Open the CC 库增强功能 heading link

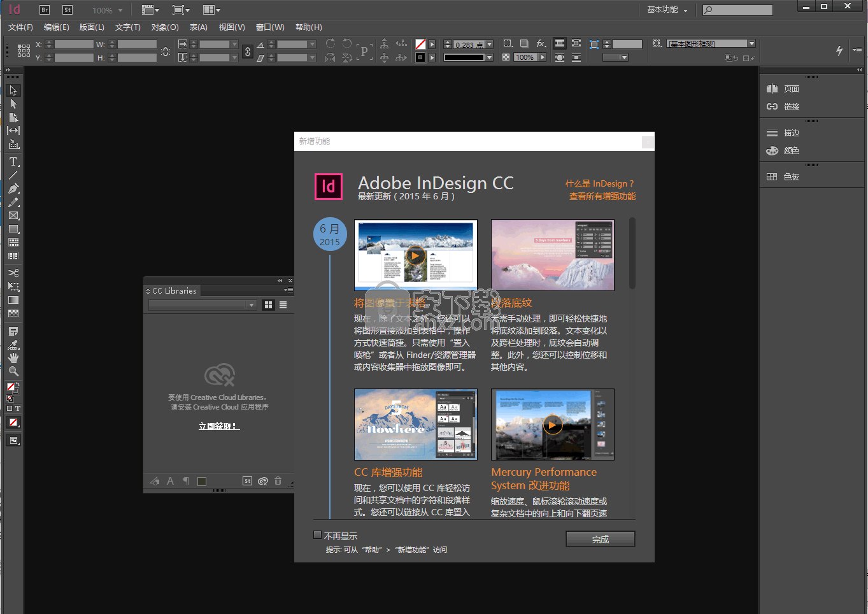coord(388,473)
